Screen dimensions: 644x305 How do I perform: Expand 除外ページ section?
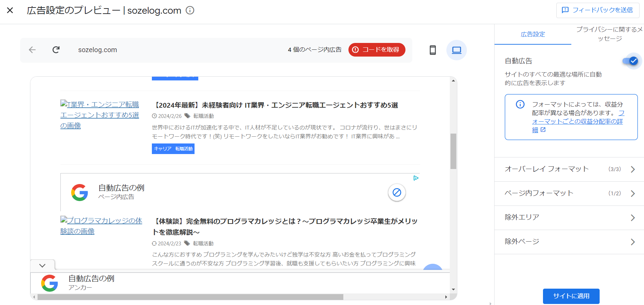(569, 242)
